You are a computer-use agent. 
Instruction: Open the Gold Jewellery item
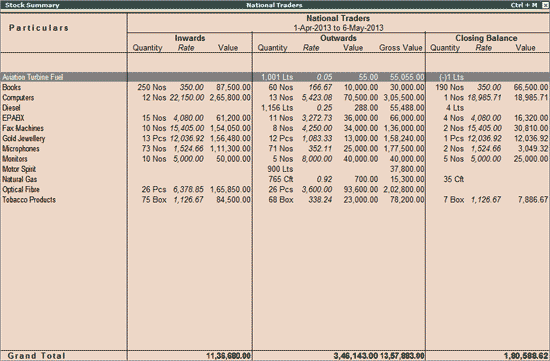coord(24,138)
